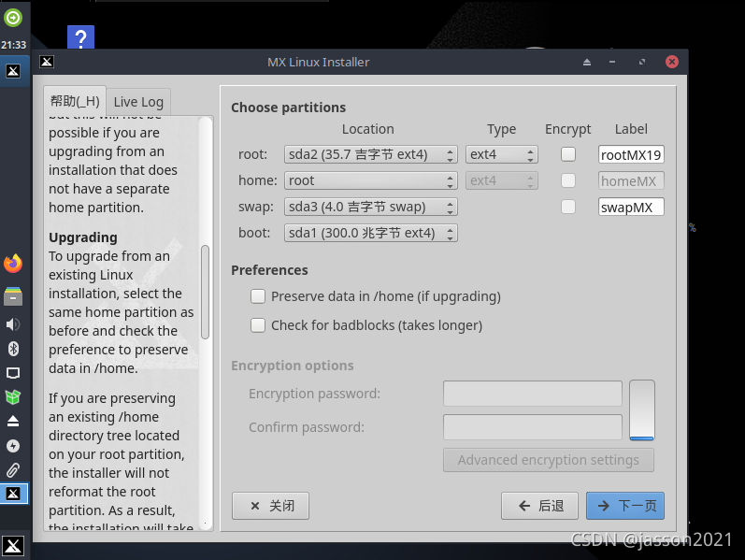Open the MX start menu at the panel bottom
Viewport: 745px width, 560px height.
point(13,546)
